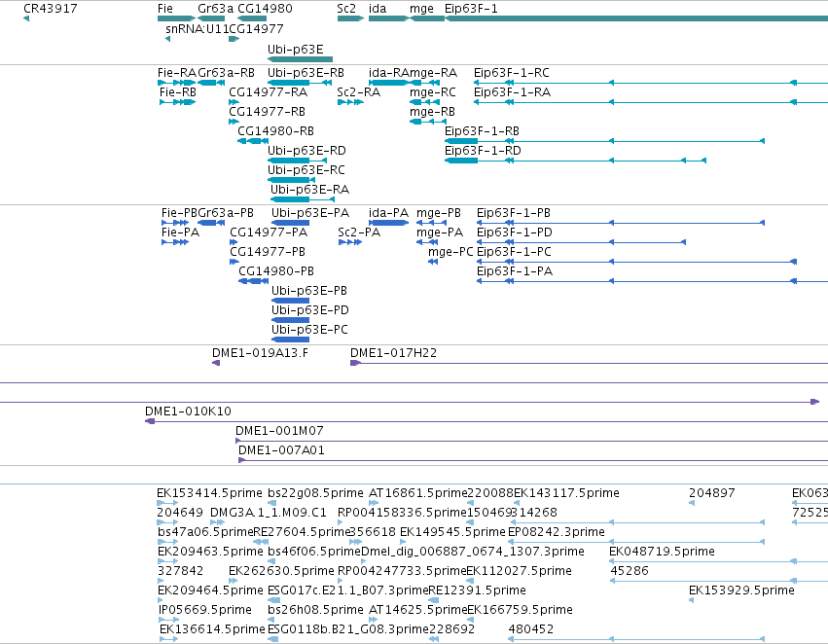Click the snRNA:U11 gene label

click(197, 28)
